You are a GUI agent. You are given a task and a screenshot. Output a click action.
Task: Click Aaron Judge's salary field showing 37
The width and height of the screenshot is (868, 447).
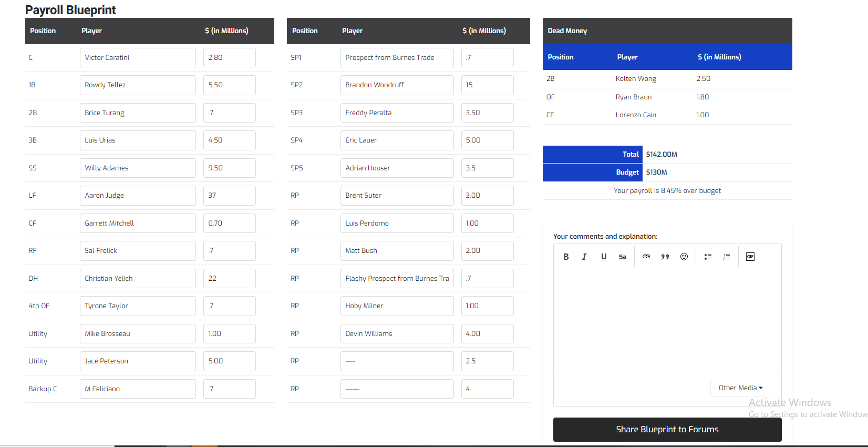click(229, 196)
